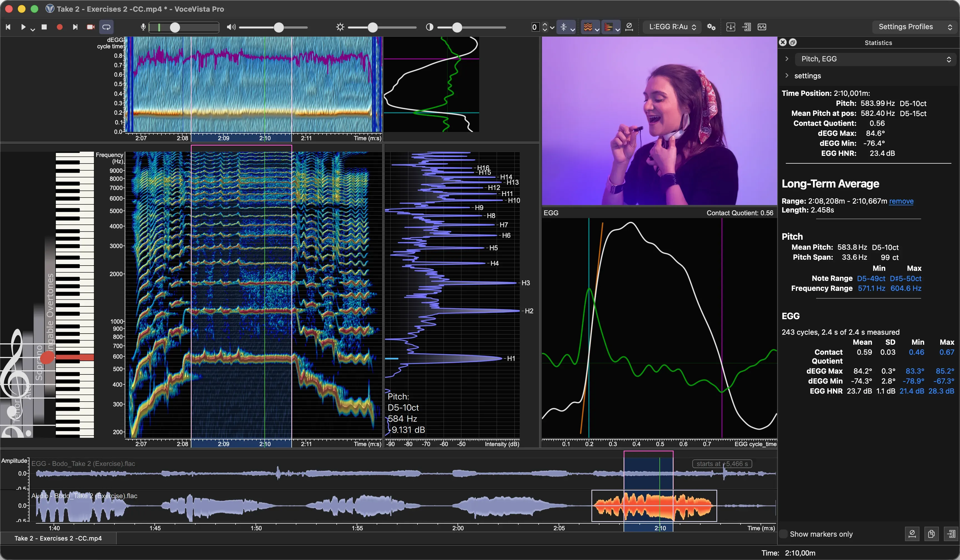Click the copy statistics icon at the panel bottom
Screen dimensions: 960x560
click(931, 534)
